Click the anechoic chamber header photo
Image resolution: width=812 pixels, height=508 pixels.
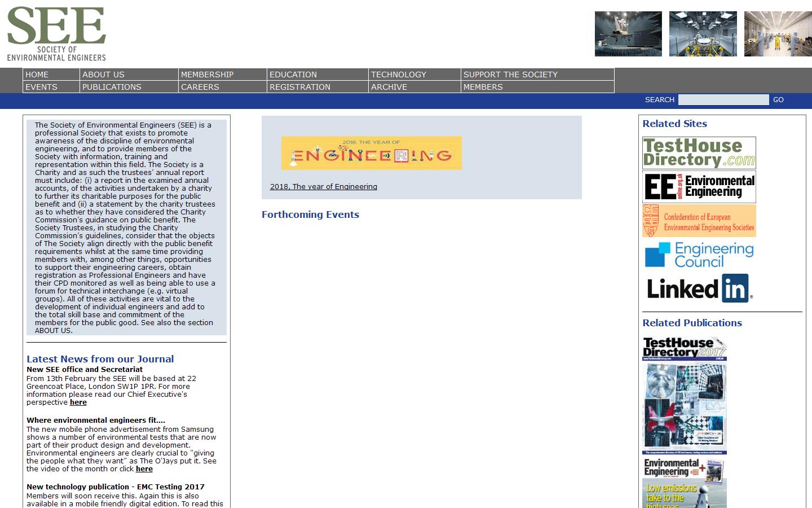(628, 34)
